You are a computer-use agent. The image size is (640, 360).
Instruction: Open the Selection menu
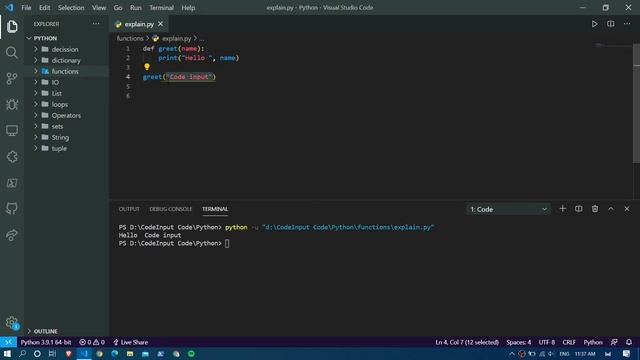tap(71, 8)
